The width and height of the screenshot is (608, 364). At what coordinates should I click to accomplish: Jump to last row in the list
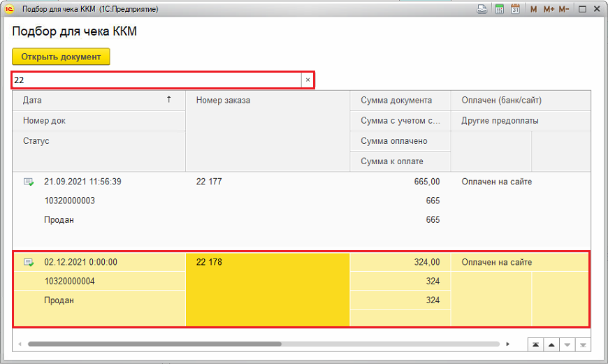click(x=583, y=344)
